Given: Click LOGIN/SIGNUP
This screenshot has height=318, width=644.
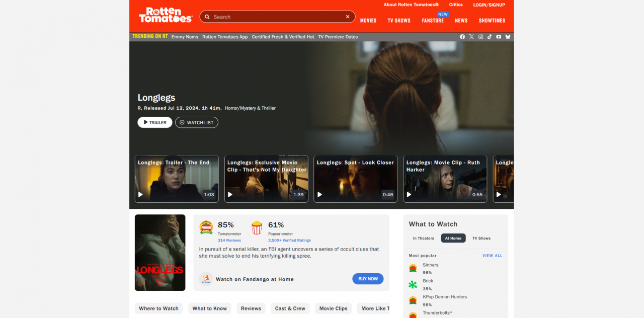Looking at the screenshot, I should coord(490,5).
